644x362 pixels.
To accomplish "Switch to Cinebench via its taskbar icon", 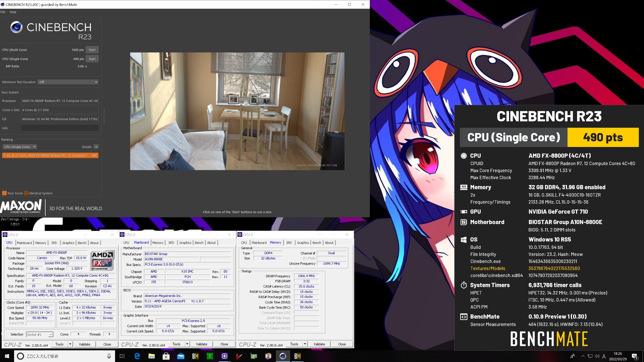I will pos(283,356).
